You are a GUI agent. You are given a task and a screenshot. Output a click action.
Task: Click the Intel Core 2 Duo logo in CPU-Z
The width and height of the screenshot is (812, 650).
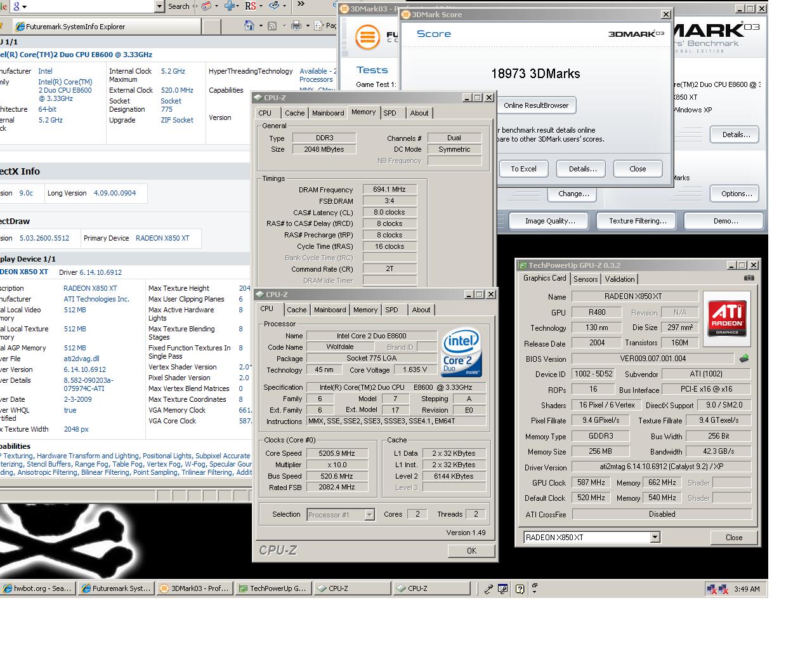pos(461,351)
